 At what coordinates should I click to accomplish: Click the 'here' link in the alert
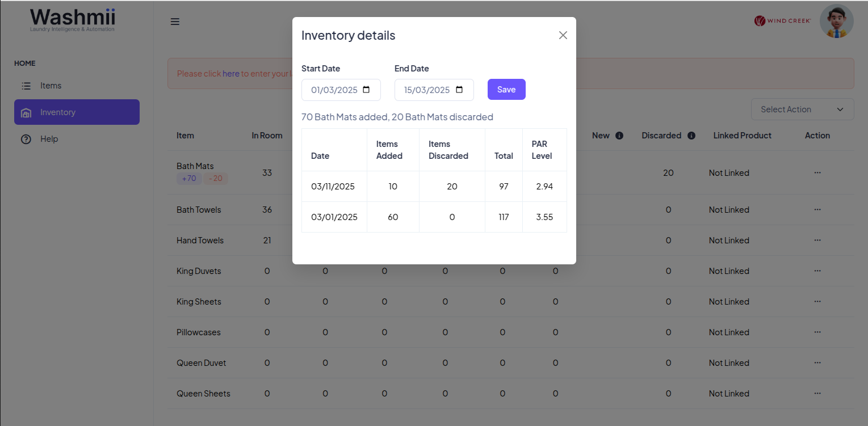(230, 74)
